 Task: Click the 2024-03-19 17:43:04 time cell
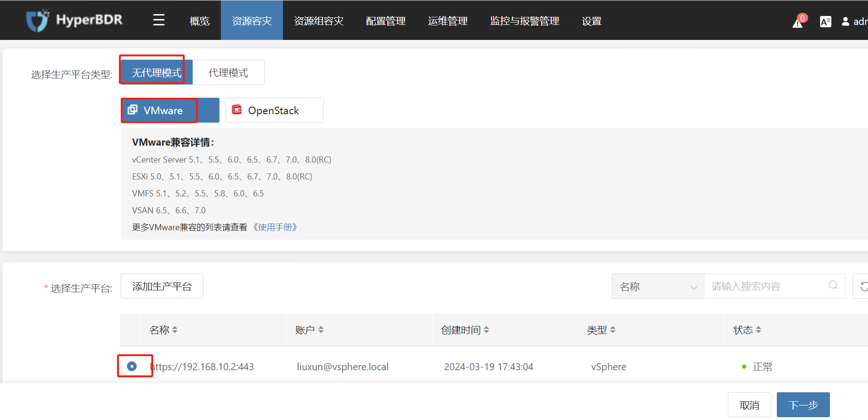pyautogui.click(x=489, y=367)
